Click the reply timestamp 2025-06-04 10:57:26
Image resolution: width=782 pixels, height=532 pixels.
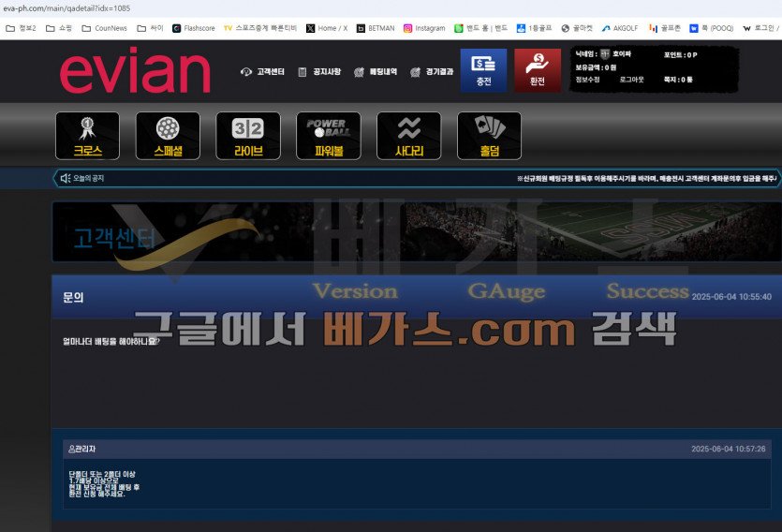[728, 449]
